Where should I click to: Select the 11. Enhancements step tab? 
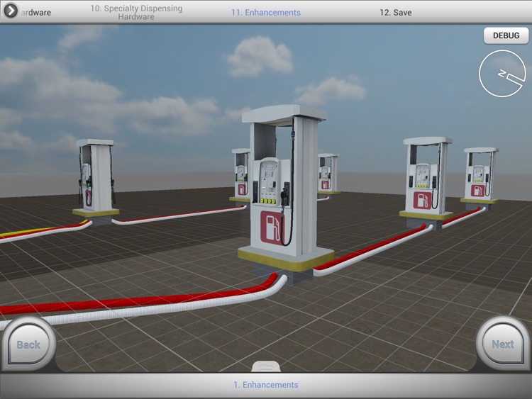tap(266, 13)
